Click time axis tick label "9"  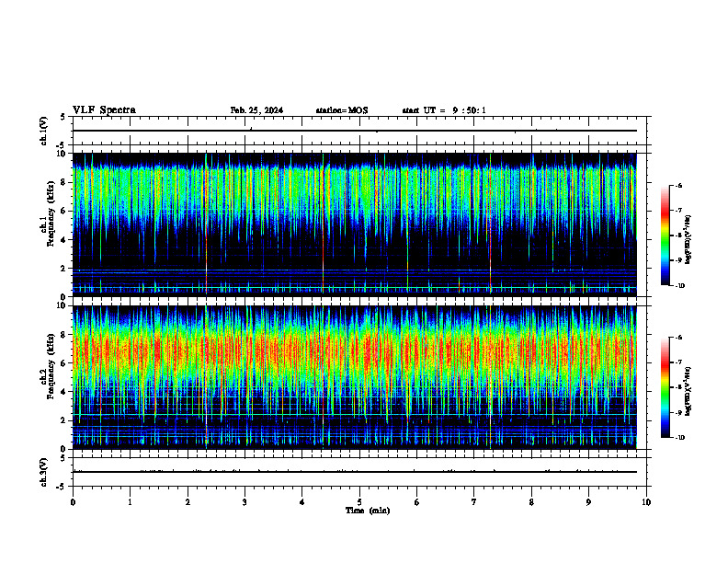pos(588,502)
